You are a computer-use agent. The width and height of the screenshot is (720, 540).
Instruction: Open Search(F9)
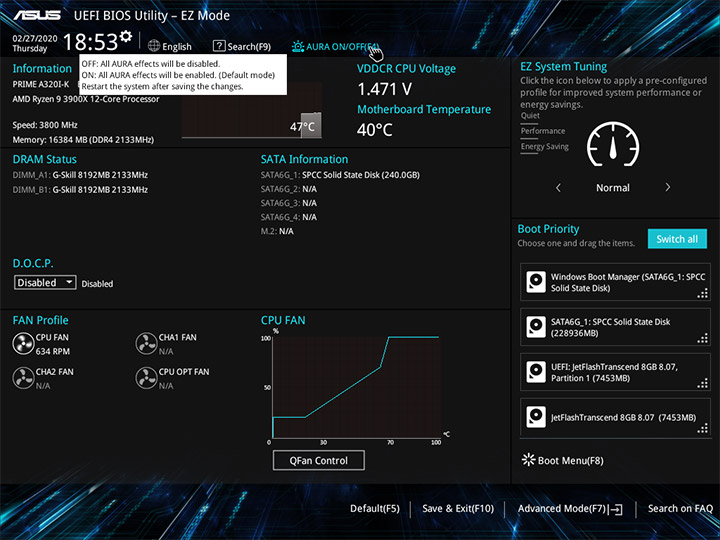pos(249,46)
